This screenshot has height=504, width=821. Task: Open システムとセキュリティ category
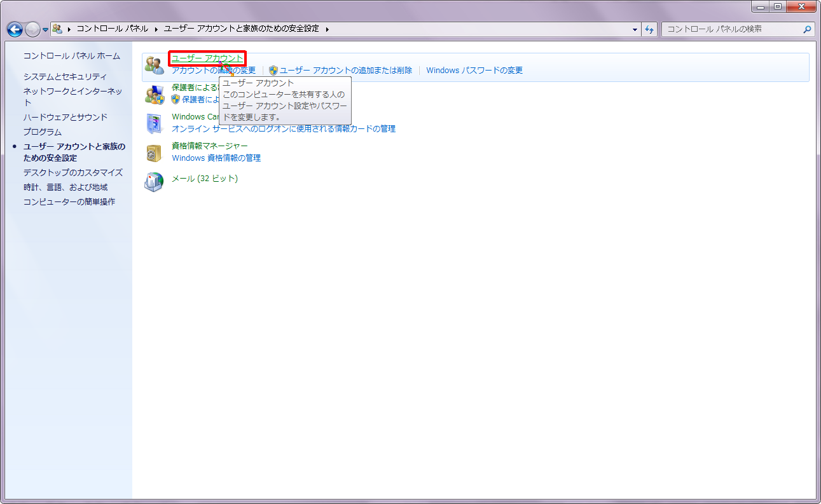(x=66, y=76)
